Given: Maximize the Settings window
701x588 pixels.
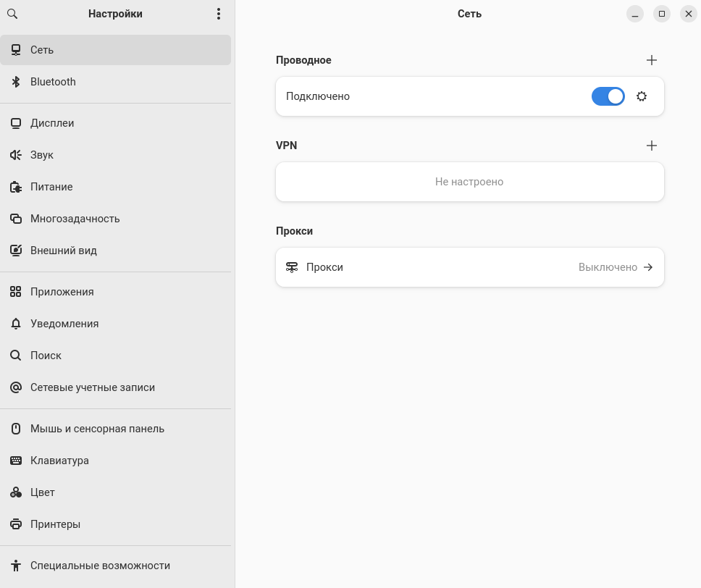Looking at the screenshot, I should pos(661,14).
